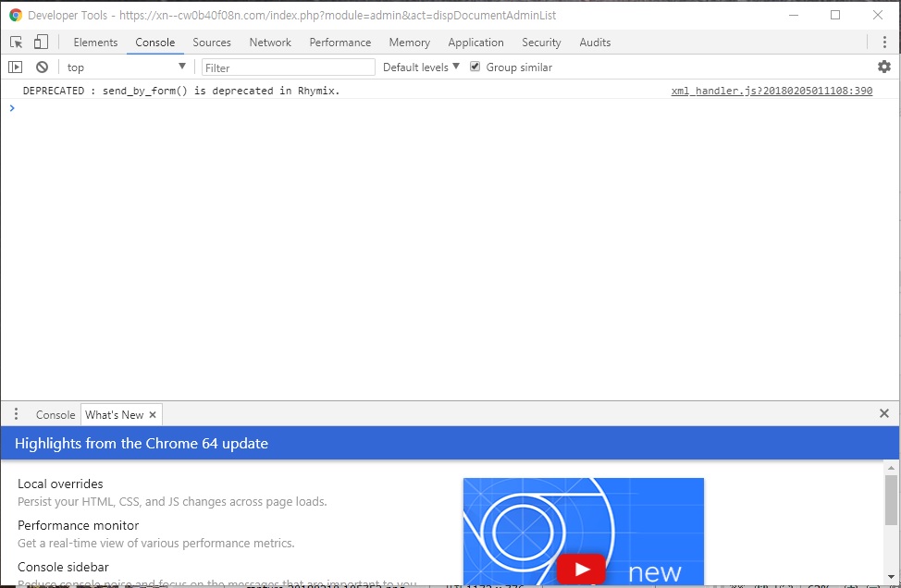Close the What's New tab

pos(153,415)
